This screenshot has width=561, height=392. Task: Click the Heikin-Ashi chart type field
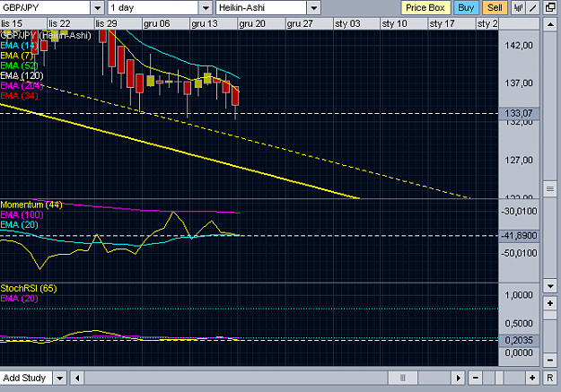pos(261,7)
